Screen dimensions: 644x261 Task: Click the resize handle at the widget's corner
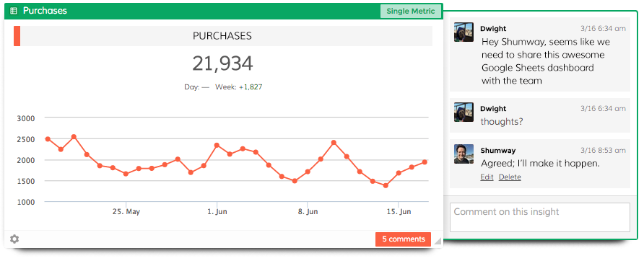pyautogui.click(x=438, y=241)
